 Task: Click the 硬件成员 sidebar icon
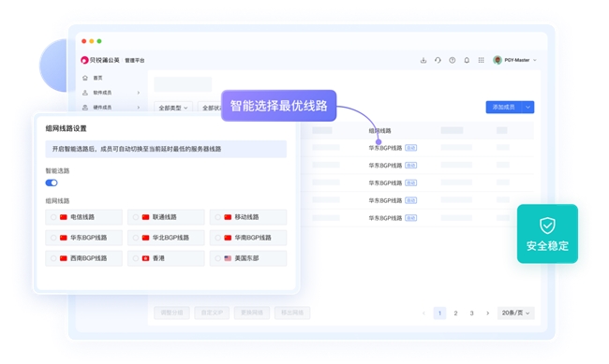[x=85, y=108]
